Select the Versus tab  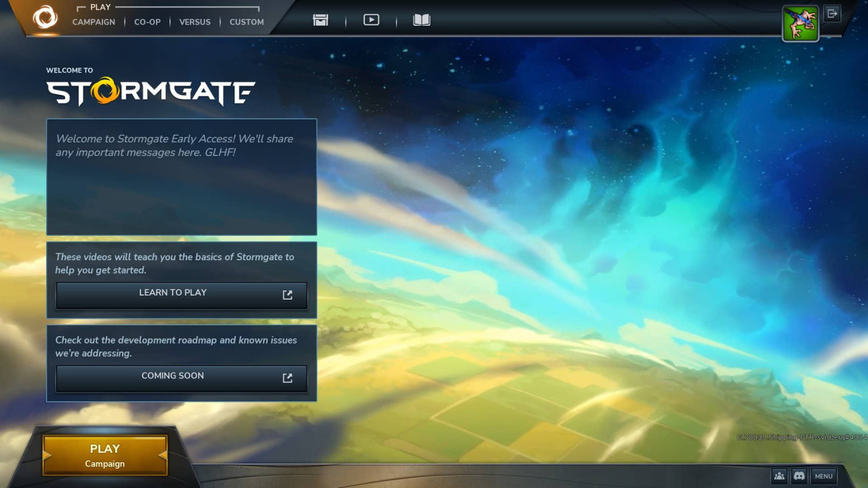[195, 22]
